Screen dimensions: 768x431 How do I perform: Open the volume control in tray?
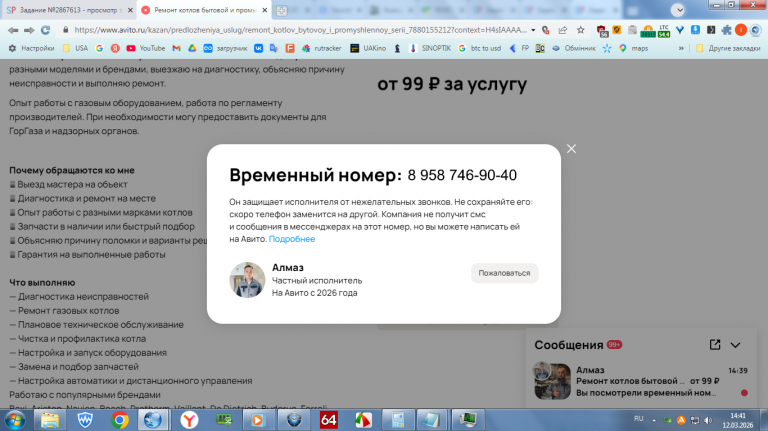click(708, 420)
